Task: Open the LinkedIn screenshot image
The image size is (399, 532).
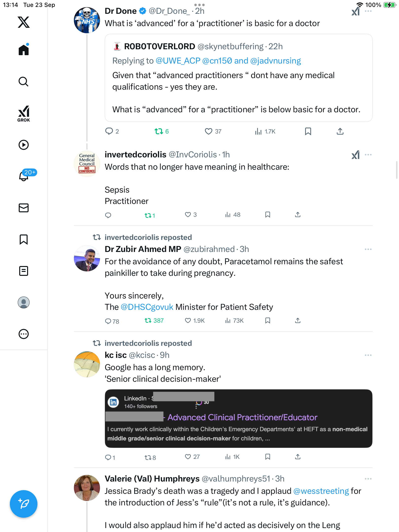Action: (x=238, y=418)
